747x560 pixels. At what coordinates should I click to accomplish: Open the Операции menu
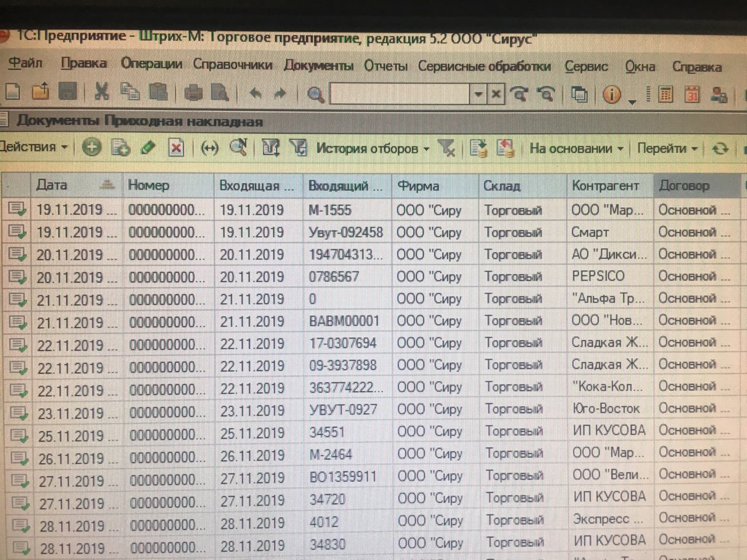[x=152, y=64]
